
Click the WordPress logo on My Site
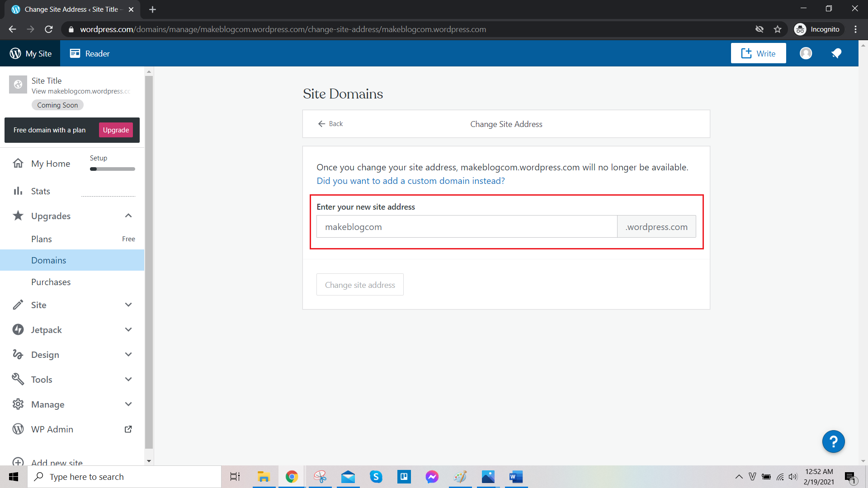tap(15, 53)
